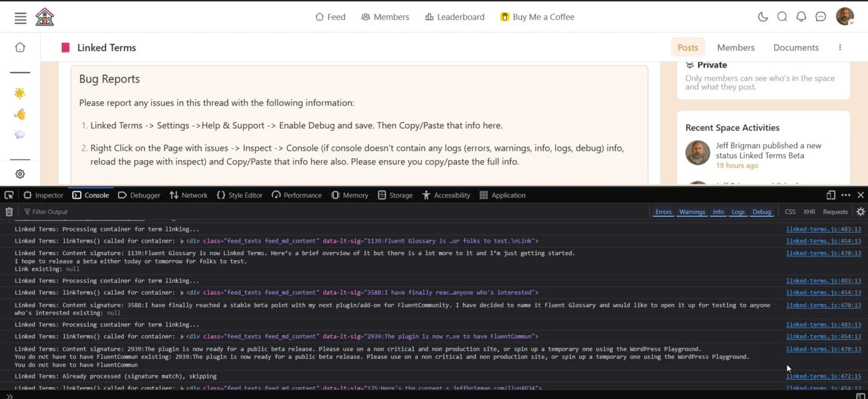
Task: Open the user profile avatar menu
Action: pyautogui.click(x=845, y=17)
